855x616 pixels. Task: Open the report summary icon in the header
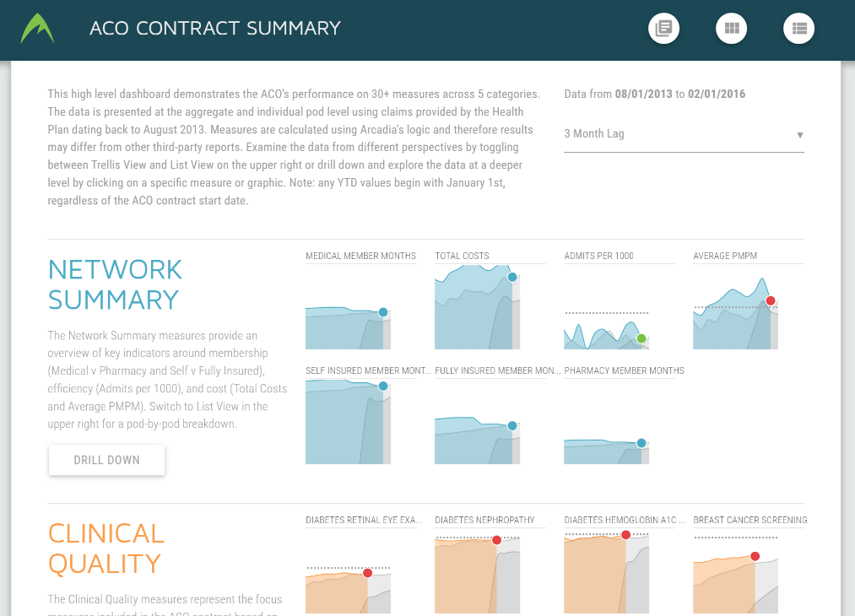663,28
